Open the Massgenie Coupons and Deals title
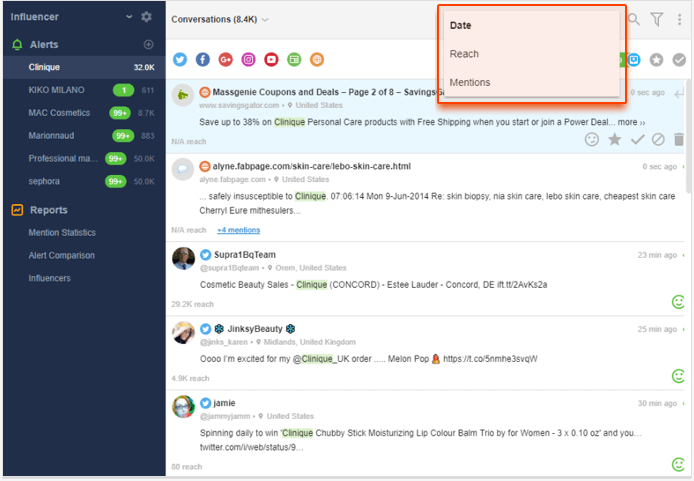694x481 pixels. pos(328,92)
